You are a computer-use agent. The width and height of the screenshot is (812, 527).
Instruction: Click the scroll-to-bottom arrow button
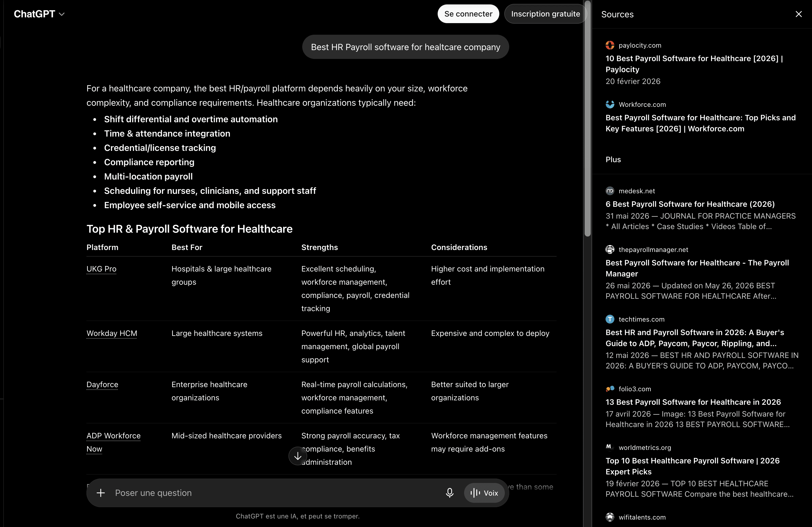[x=298, y=456]
